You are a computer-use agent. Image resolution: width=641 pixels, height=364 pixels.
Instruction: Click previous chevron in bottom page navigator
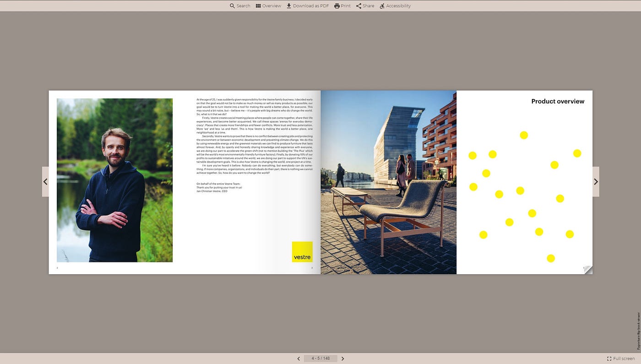299,359
